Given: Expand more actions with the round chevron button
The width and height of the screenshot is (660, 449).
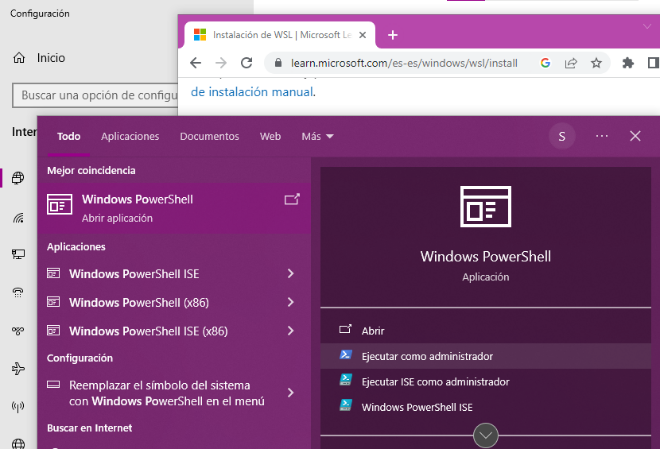Looking at the screenshot, I should tap(485, 436).
